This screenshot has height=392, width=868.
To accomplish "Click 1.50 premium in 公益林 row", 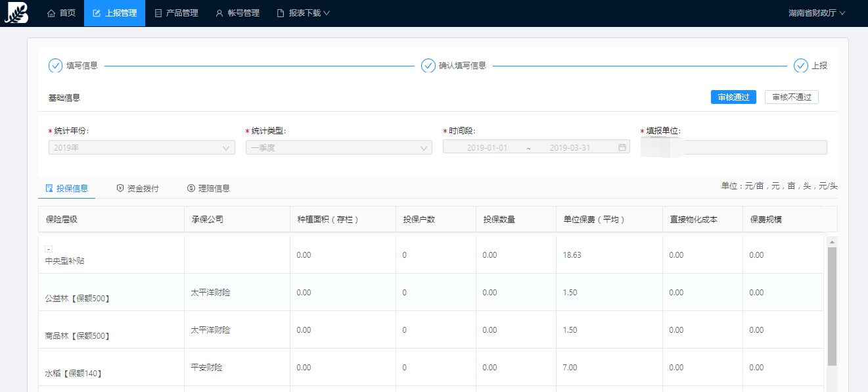I will pos(570,292).
